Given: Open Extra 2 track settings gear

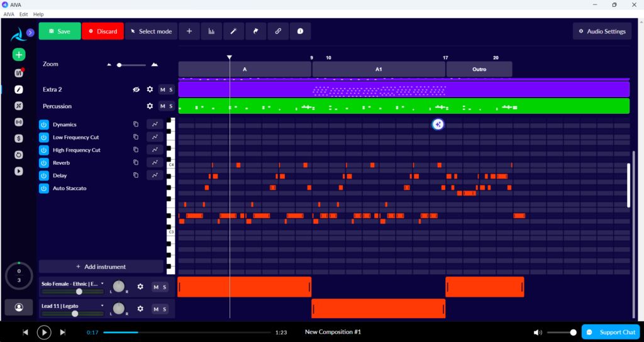Looking at the screenshot, I should tap(150, 89).
